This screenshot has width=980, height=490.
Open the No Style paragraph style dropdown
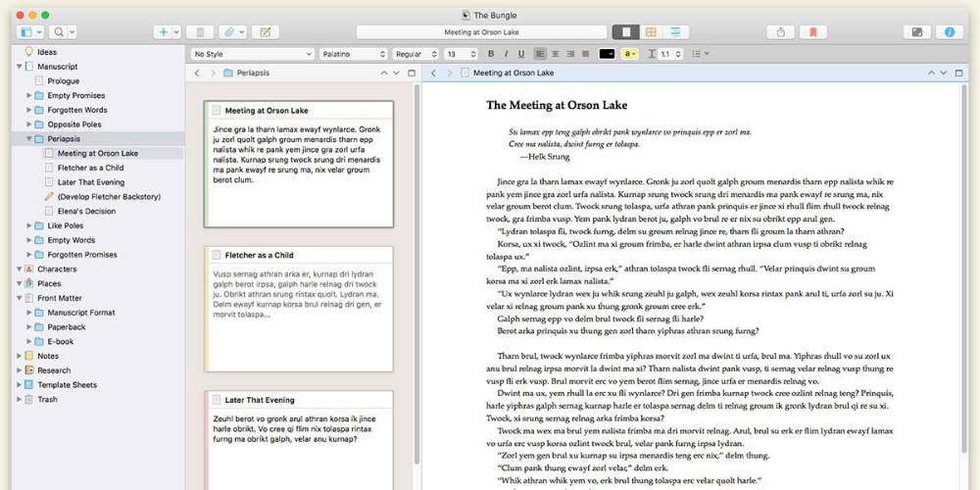click(253, 54)
